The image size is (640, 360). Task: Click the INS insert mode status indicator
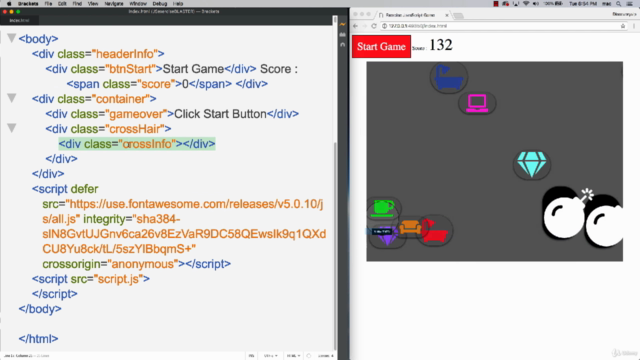coord(251,356)
